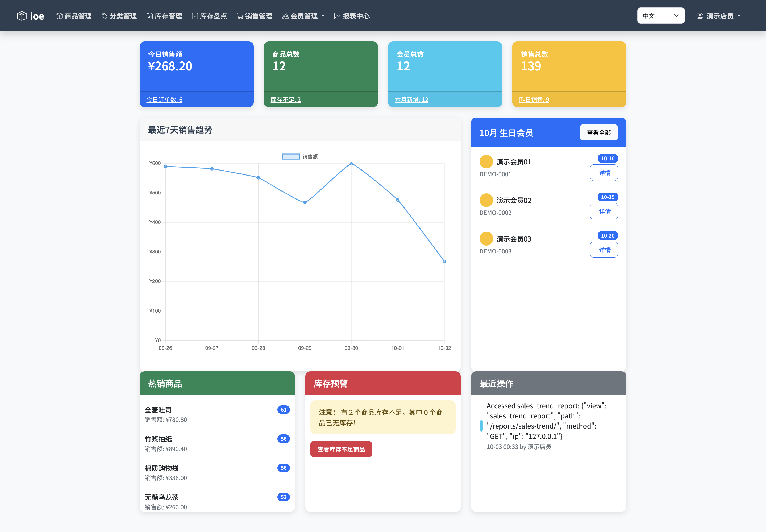Click the 今日销售额 ¥268.20 card
Screen dimensions: 766x532
[197, 74]
